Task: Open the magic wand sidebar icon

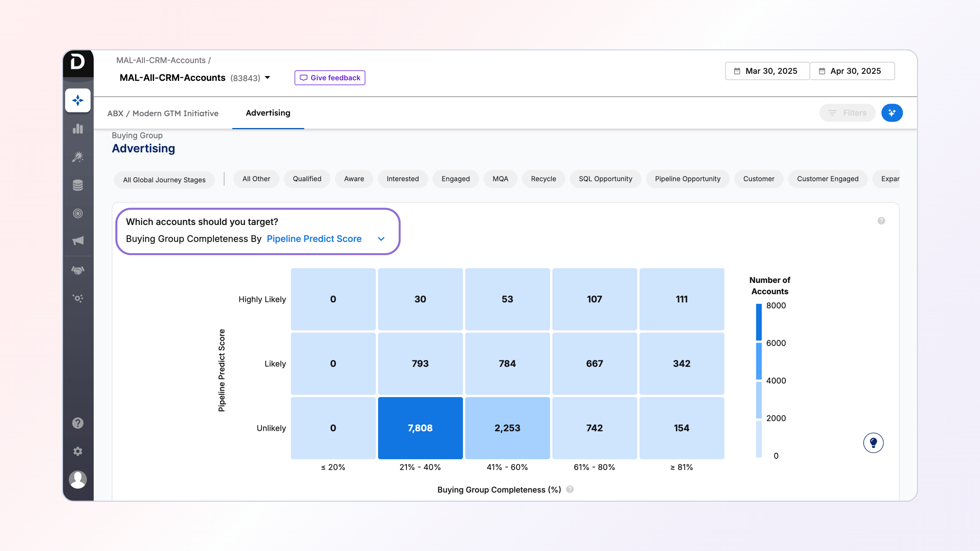Action: (78, 157)
